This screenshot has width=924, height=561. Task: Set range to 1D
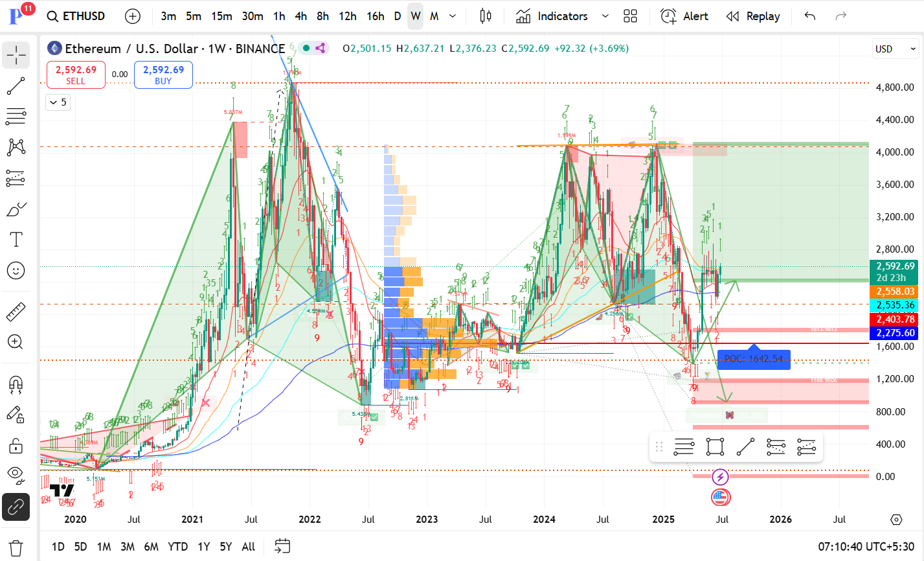click(58, 547)
